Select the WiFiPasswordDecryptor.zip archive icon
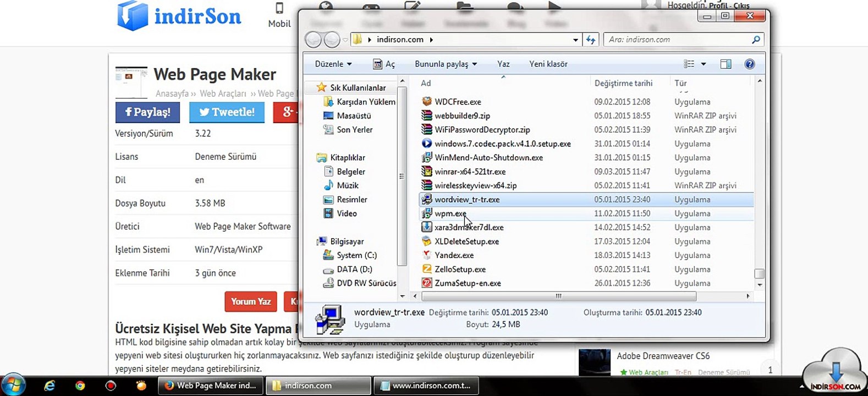The width and height of the screenshot is (868, 396). [426, 130]
